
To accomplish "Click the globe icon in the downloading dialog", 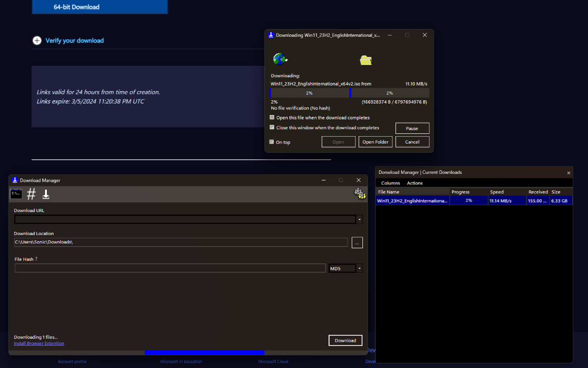I will coord(280,59).
